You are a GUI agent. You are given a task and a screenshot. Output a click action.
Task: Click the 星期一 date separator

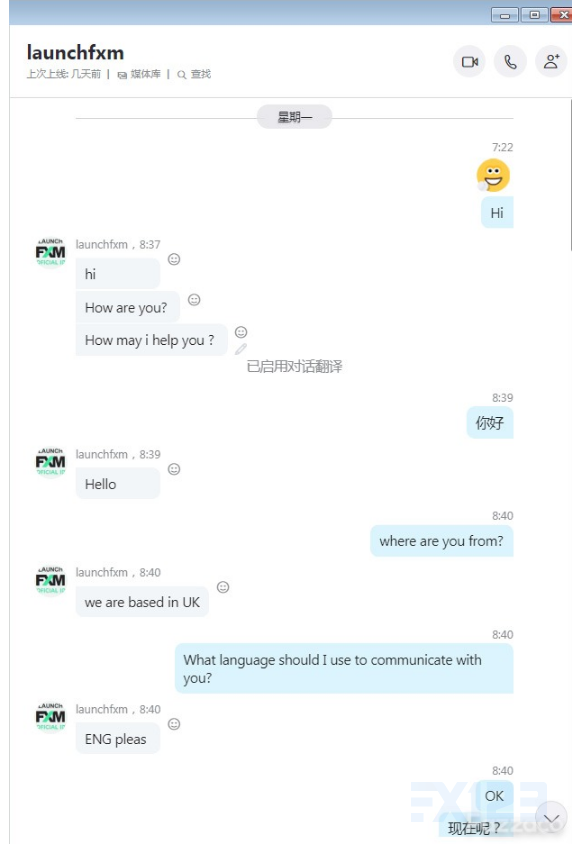294,117
